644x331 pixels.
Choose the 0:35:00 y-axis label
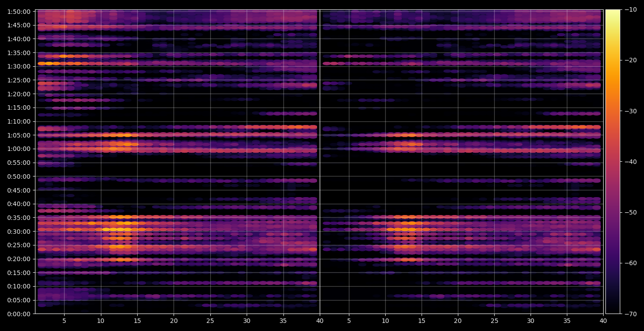(x=19, y=218)
